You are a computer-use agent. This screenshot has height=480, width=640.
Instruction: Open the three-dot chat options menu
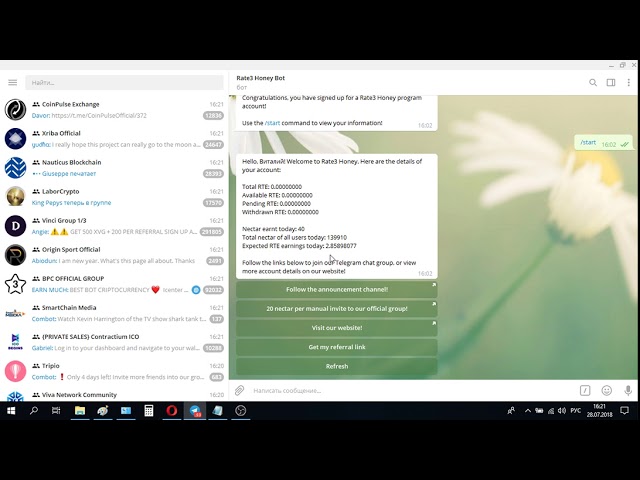click(x=628, y=82)
